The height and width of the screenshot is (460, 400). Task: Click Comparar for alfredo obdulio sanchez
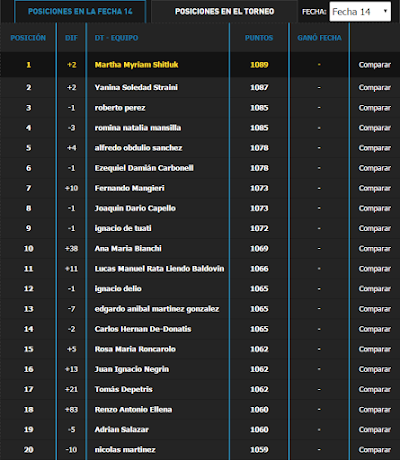click(375, 148)
